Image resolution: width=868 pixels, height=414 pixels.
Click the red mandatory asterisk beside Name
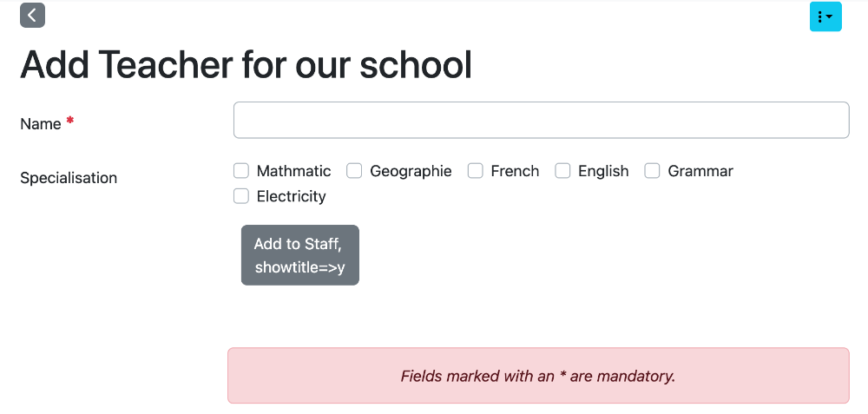coord(69,121)
